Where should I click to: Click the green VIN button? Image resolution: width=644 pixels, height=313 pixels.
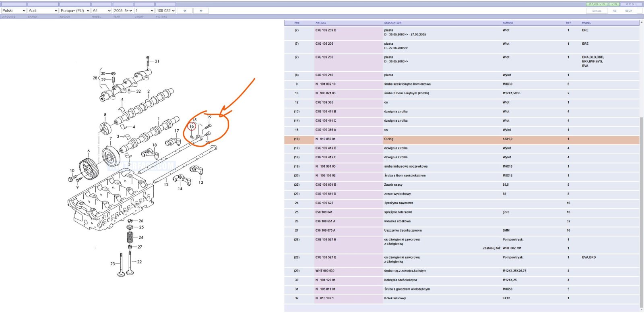614,4
